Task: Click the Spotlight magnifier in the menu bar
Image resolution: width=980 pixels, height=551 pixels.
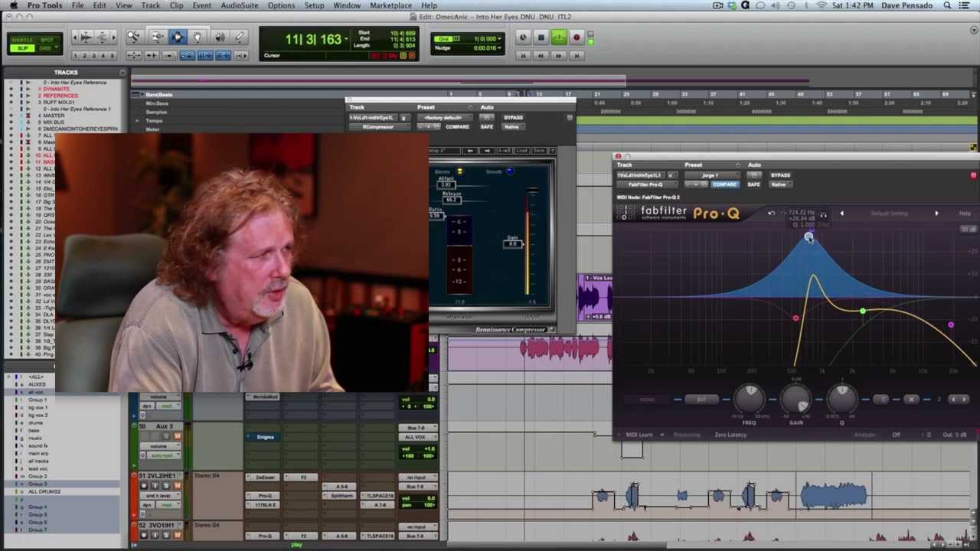Action: click(948, 5)
